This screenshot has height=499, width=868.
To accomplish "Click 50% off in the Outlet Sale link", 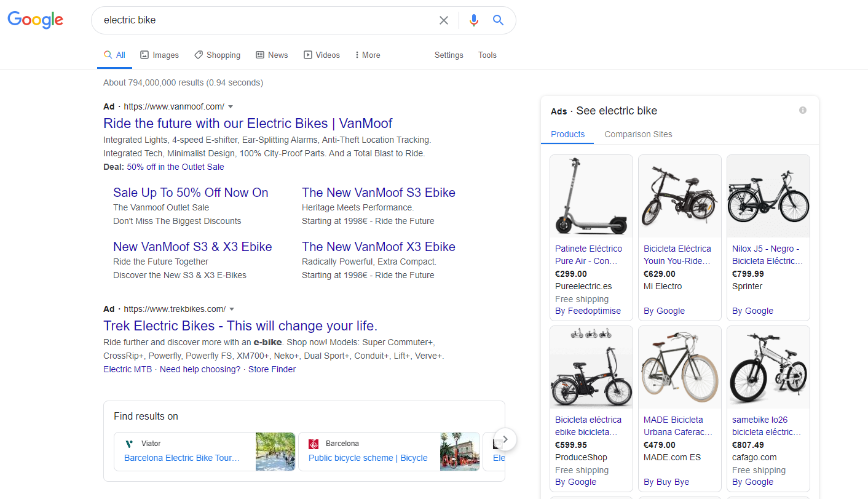I will click(x=175, y=167).
